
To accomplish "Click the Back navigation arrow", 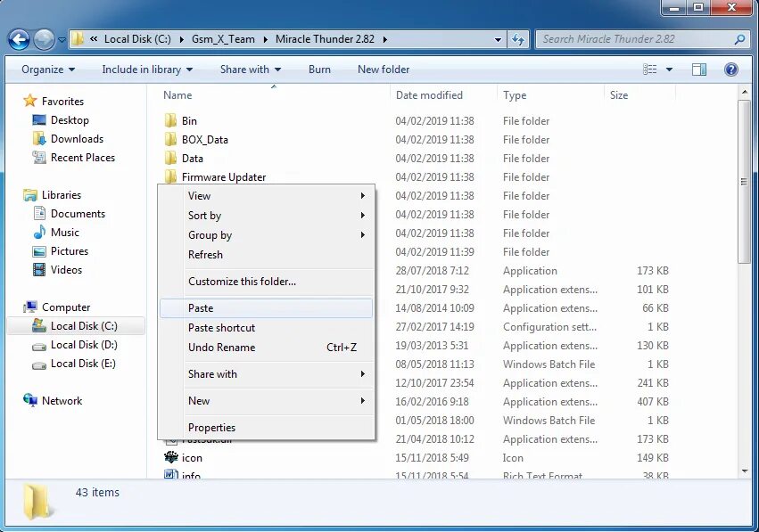I will tap(20, 40).
